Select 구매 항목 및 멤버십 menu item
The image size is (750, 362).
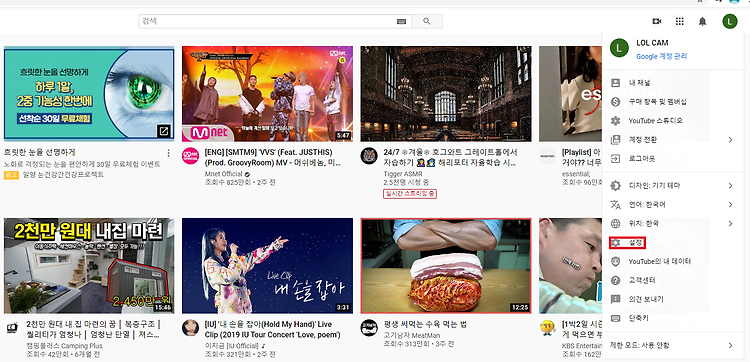[673, 102]
